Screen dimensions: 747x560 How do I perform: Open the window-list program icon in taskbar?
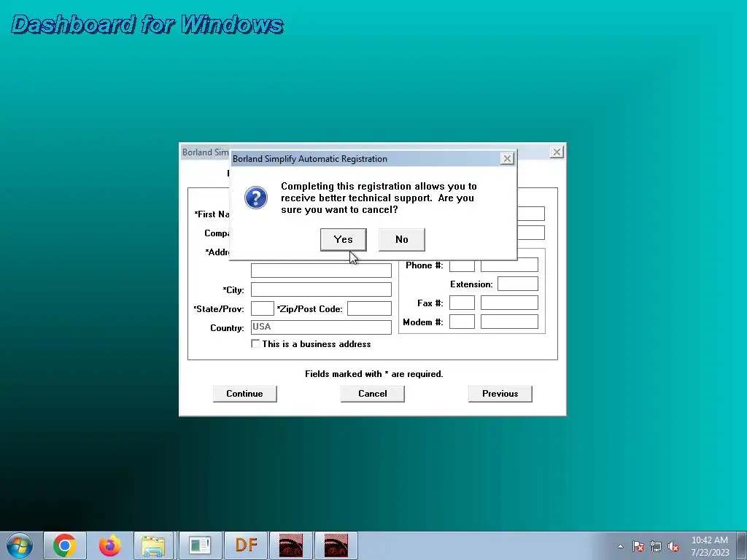(x=200, y=545)
